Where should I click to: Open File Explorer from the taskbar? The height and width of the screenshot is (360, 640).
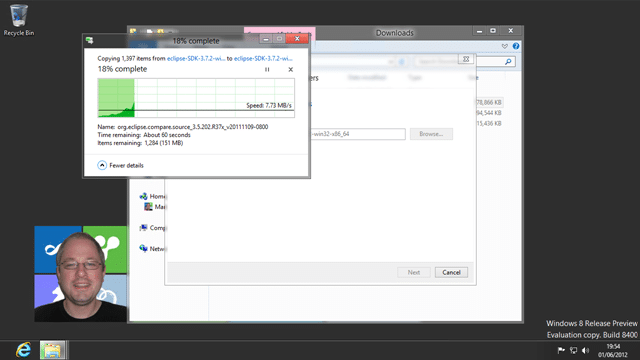pos(53,350)
